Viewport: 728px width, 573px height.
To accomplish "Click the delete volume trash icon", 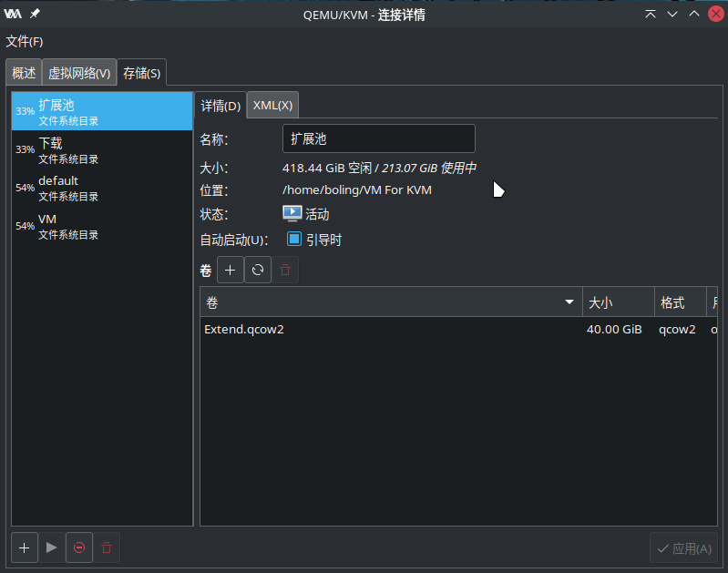I will [x=285, y=270].
